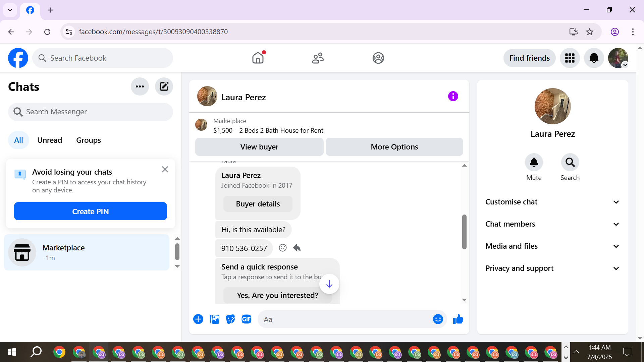Open the emoji picker in message box
Image resolution: width=644 pixels, height=362 pixels.
pos(438,319)
